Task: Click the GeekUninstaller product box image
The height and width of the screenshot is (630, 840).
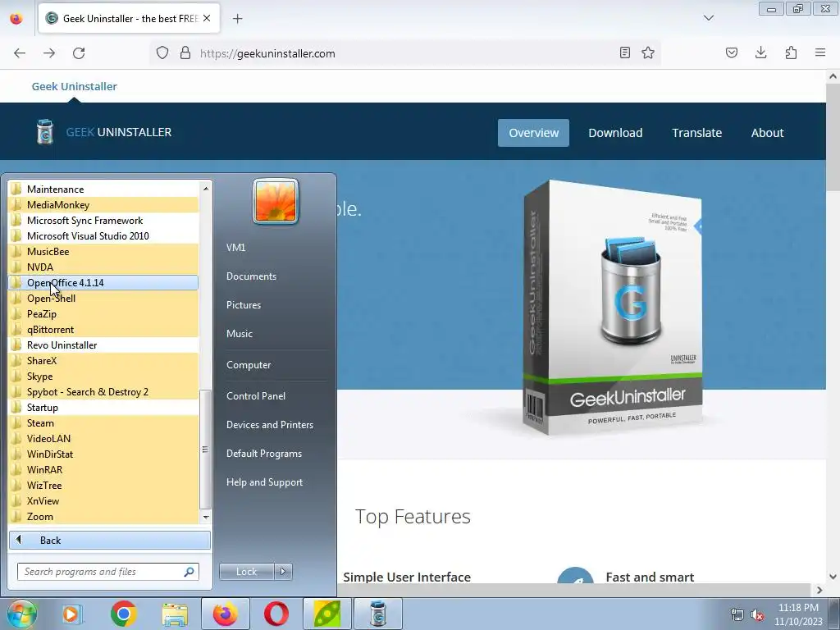Action: [613, 307]
